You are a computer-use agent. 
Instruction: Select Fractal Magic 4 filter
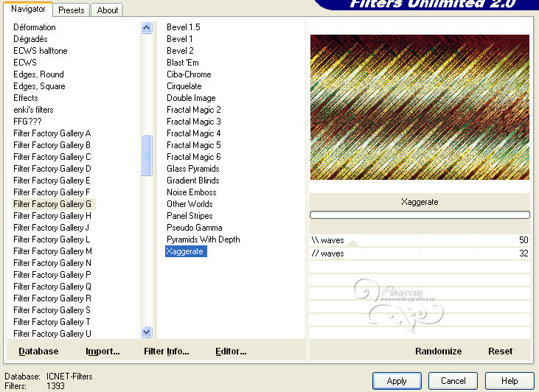tap(193, 133)
